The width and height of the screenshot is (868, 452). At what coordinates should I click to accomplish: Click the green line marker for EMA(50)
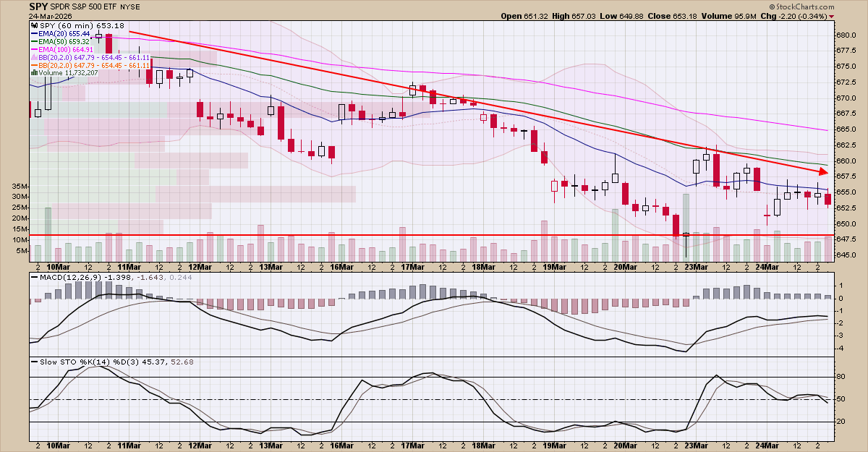pos(33,42)
